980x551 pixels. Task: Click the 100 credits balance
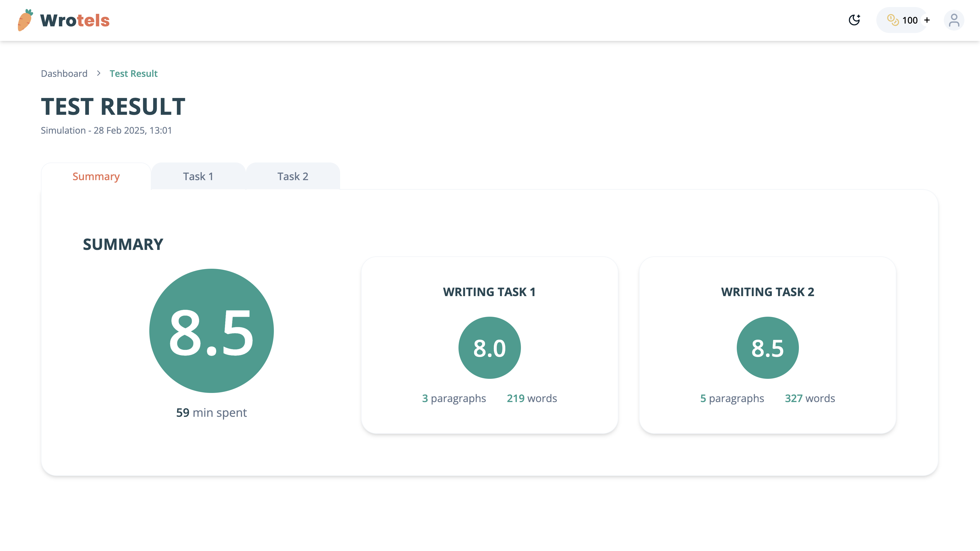pyautogui.click(x=910, y=20)
